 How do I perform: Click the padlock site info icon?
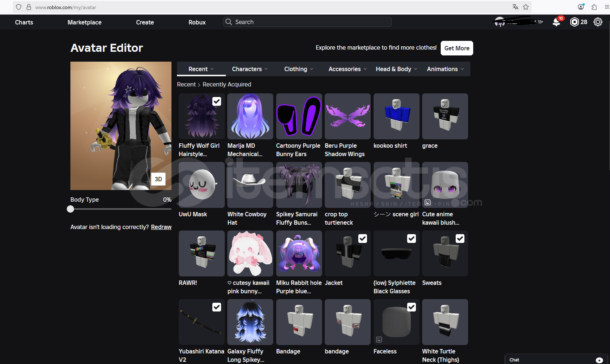tap(29, 7)
